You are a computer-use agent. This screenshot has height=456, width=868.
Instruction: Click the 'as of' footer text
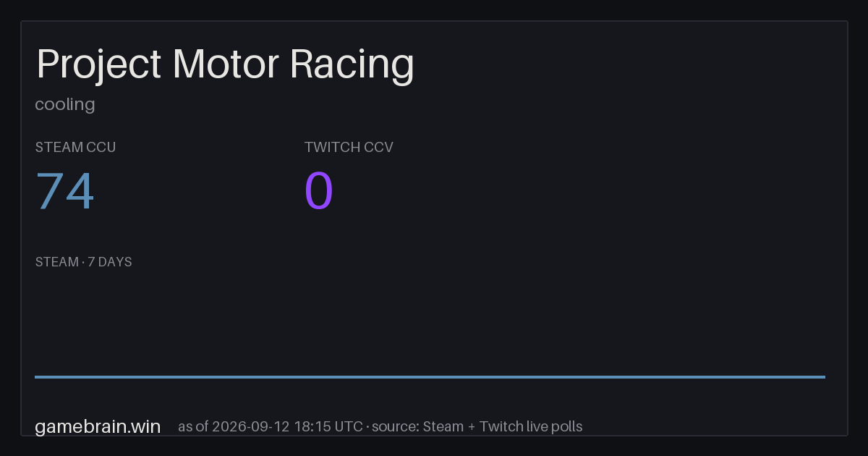[193, 426]
